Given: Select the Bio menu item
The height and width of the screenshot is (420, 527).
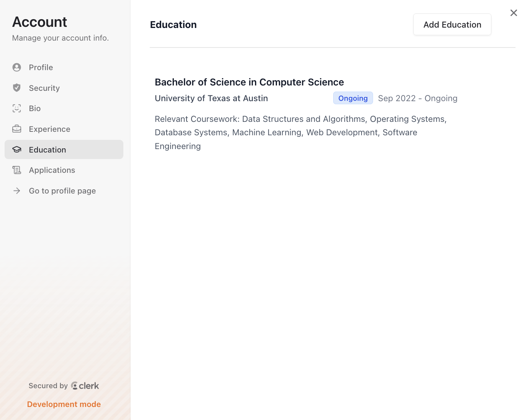Looking at the screenshot, I should click(x=35, y=108).
